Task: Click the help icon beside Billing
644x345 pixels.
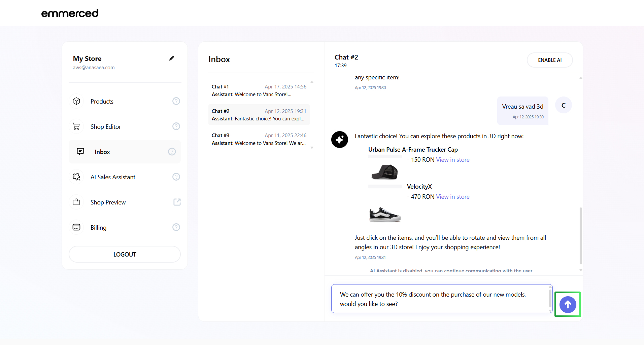Action: [x=176, y=227]
